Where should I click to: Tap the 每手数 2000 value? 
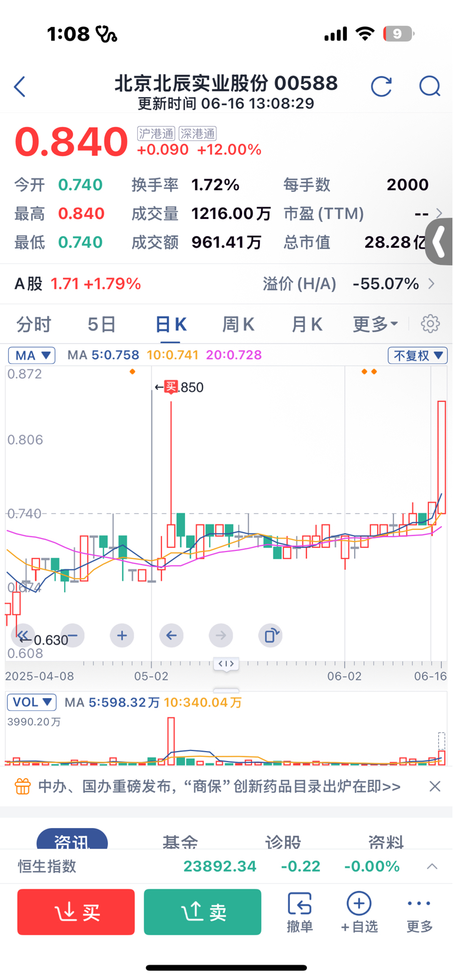click(x=407, y=185)
